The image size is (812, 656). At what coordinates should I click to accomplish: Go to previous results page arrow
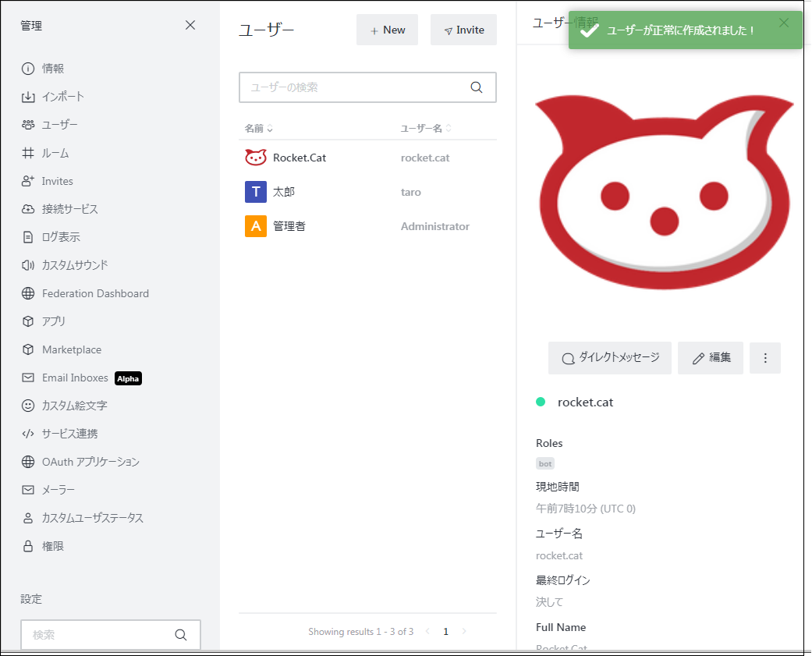(x=427, y=631)
